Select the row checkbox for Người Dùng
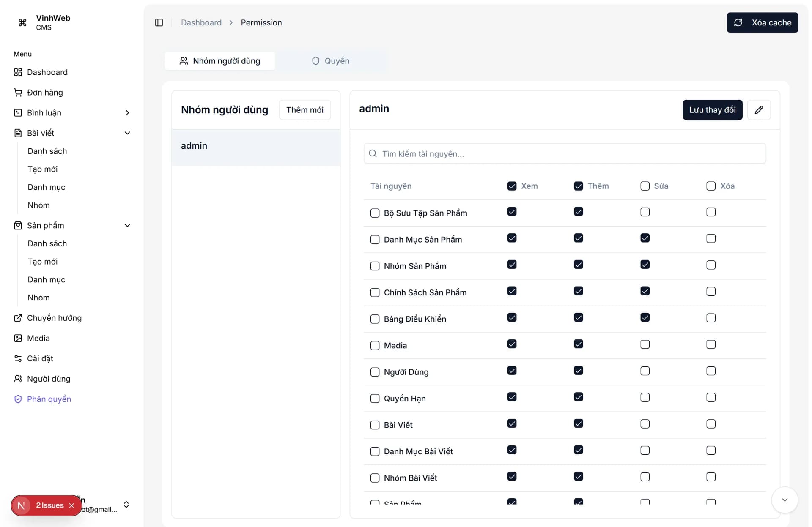 point(375,372)
